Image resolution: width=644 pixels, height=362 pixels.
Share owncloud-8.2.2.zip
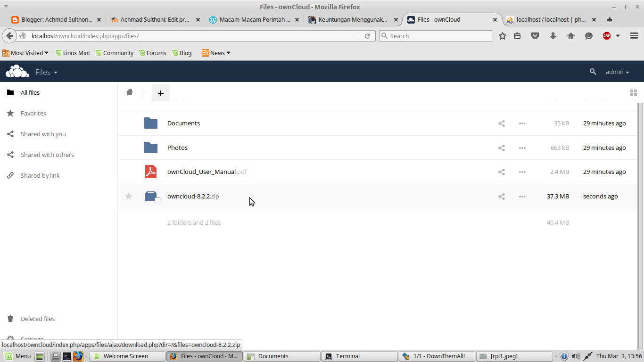click(502, 197)
